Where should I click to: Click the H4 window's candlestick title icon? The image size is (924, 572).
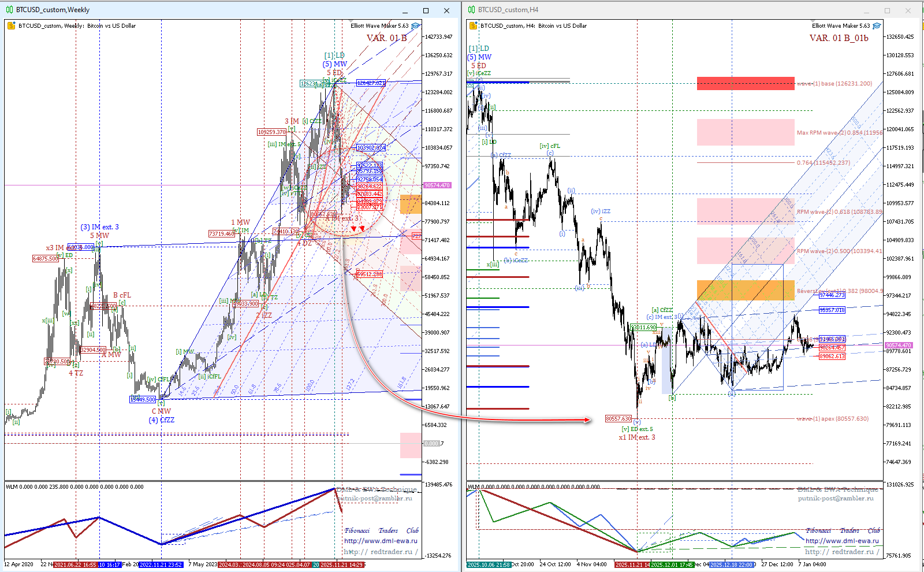pos(472,10)
